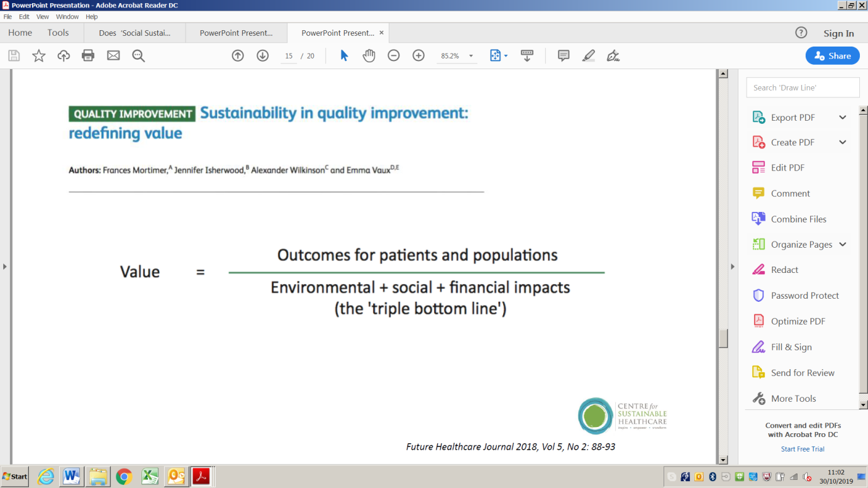This screenshot has width=868, height=488.
Task: Choose the Selection arrow tool
Action: (344, 56)
